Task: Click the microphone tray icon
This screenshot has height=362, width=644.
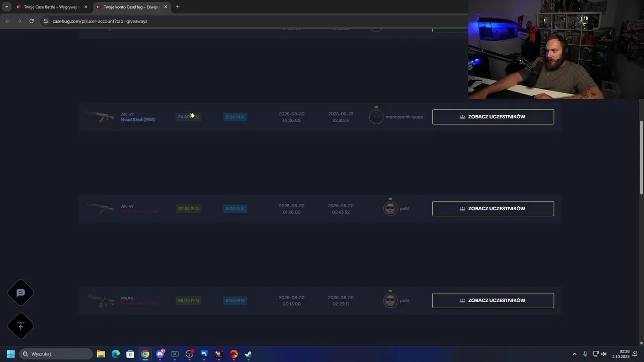Action: 585,354
